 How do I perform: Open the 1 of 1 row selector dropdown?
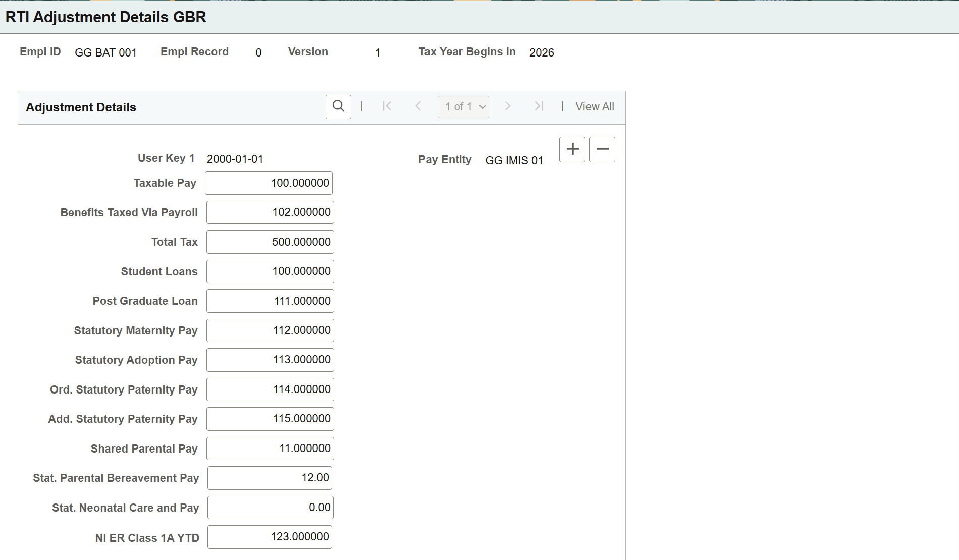click(x=463, y=107)
